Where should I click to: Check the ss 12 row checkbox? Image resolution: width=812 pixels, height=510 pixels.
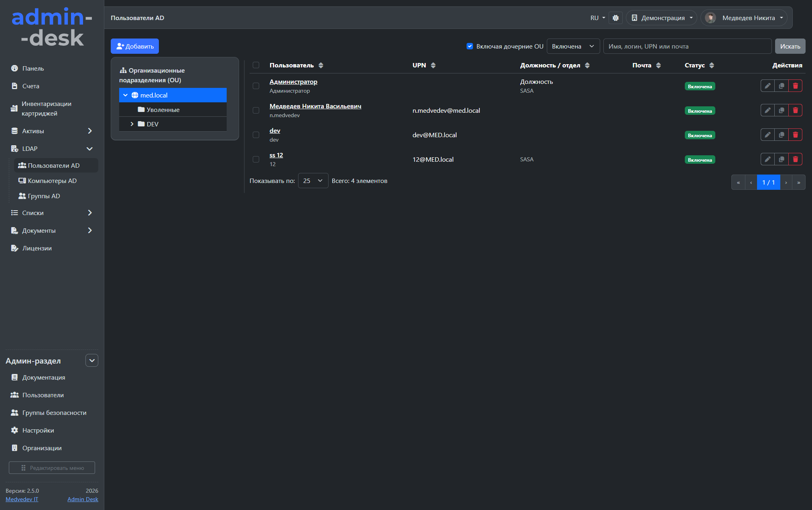(x=256, y=159)
